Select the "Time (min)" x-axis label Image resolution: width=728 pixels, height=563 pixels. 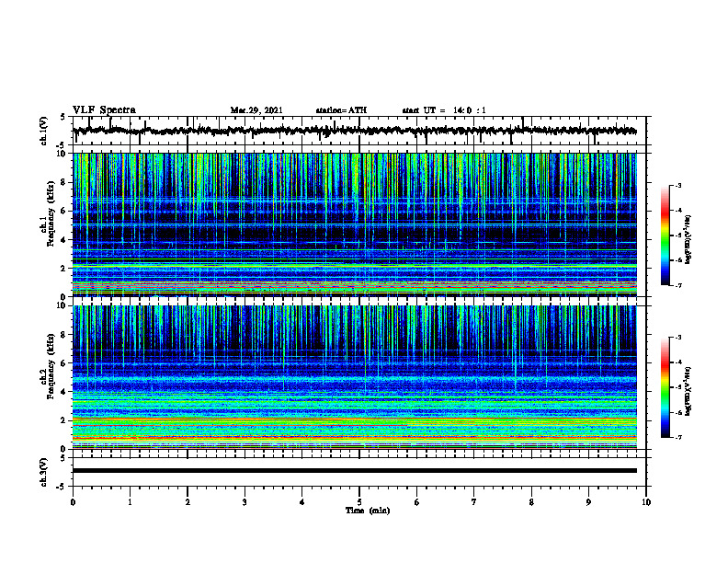click(x=368, y=511)
